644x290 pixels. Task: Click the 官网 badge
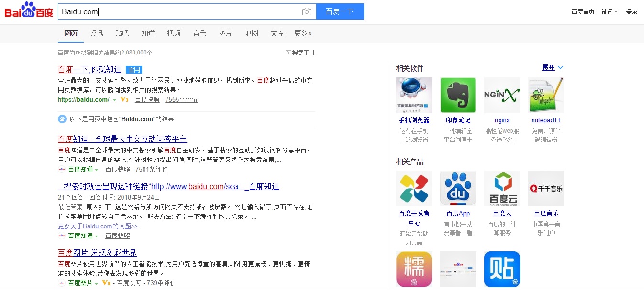[134, 70]
